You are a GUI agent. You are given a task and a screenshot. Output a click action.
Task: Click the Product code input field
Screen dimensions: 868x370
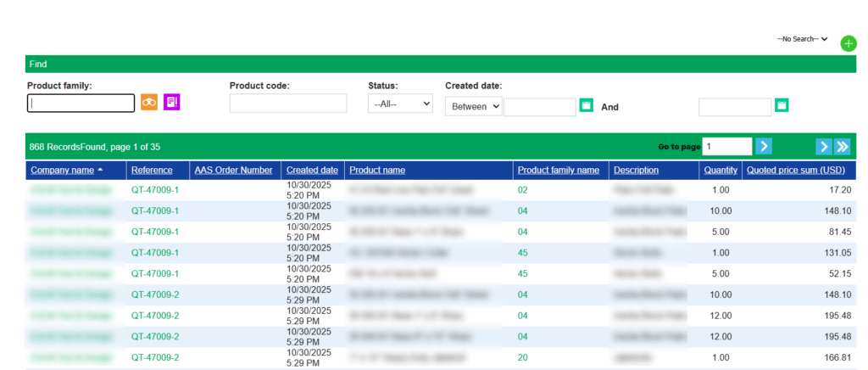(x=288, y=104)
